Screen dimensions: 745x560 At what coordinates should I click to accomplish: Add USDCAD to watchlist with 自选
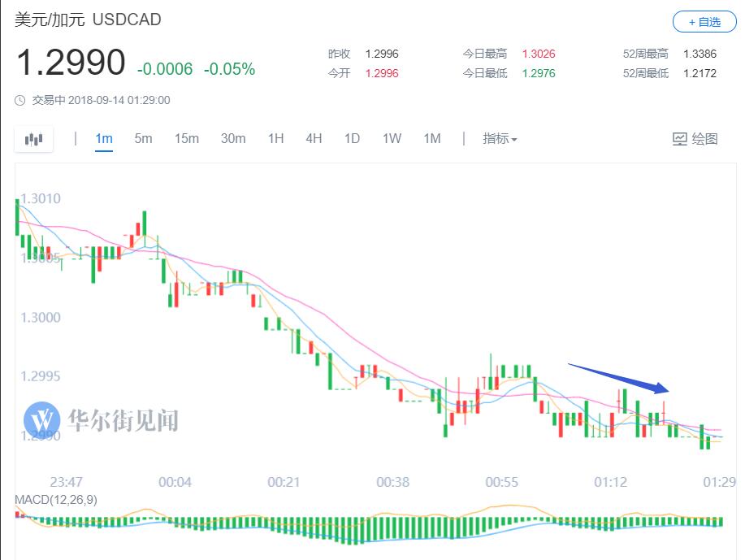coord(704,22)
